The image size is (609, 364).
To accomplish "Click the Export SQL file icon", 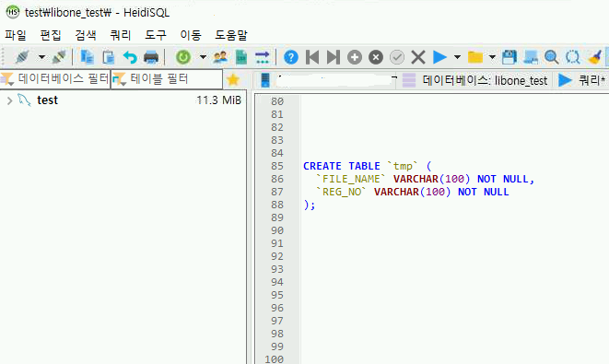I will [x=241, y=57].
